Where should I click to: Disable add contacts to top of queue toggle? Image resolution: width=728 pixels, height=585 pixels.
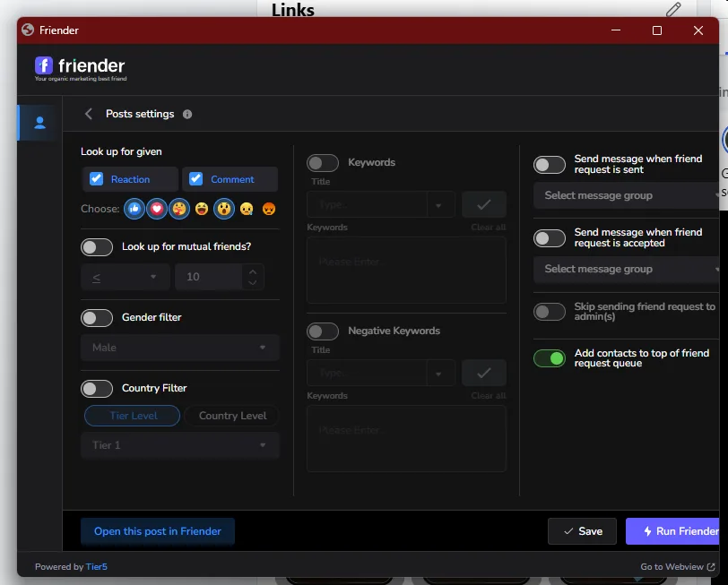coord(550,358)
